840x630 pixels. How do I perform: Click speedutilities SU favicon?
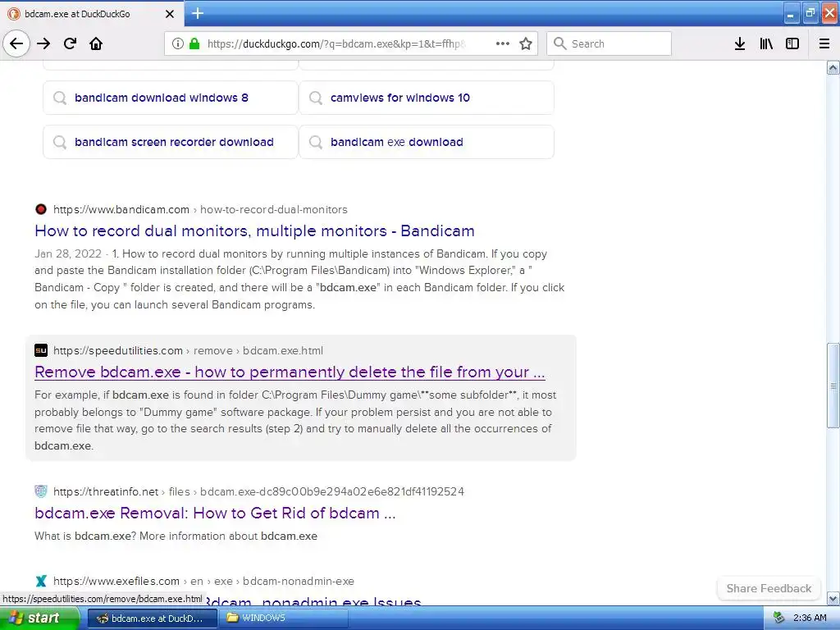[x=41, y=350]
